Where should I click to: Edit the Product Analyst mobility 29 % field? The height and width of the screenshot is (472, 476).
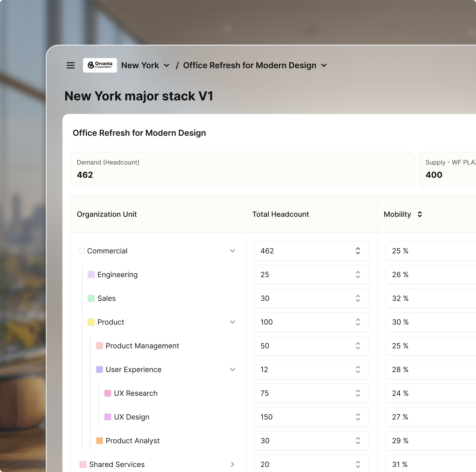point(431,441)
